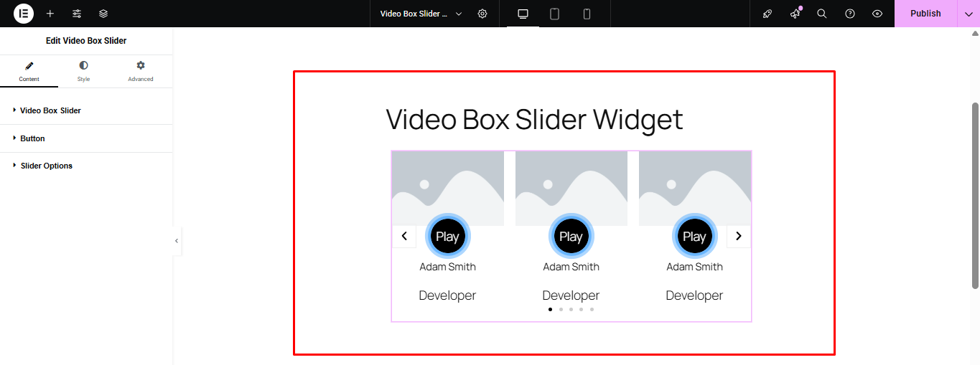
Task: Click the rocket icon in top bar
Action: click(767, 14)
